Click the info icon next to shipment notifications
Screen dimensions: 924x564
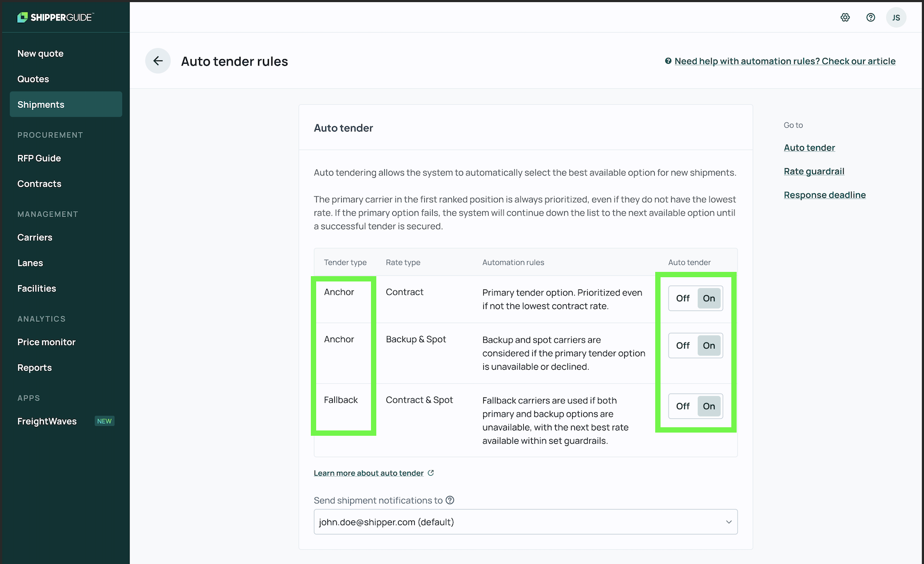tap(450, 500)
